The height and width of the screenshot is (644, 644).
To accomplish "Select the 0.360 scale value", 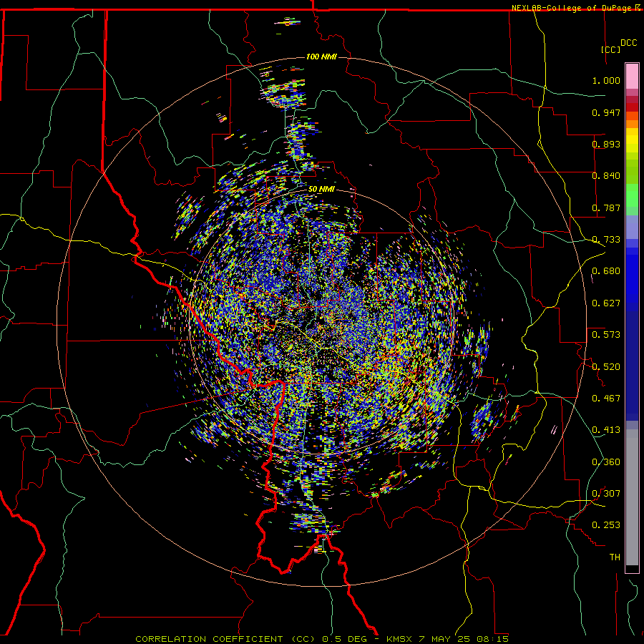I will click(x=606, y=462).
